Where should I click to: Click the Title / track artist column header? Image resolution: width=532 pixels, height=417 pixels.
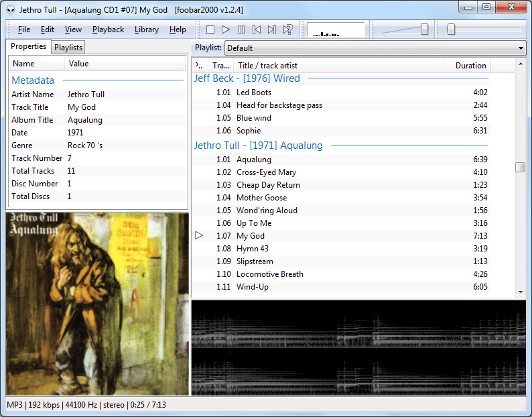tap(338, 66)
